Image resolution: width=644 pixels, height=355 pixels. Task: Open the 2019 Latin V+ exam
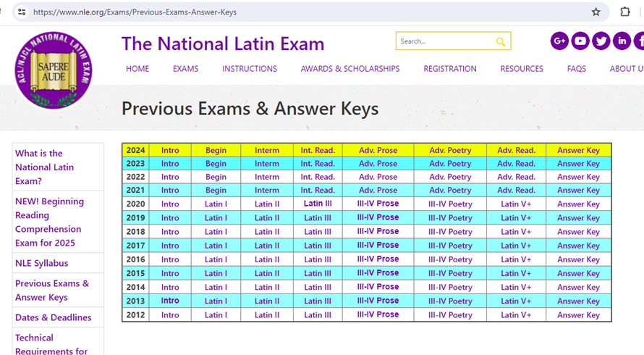click(516, 218)
